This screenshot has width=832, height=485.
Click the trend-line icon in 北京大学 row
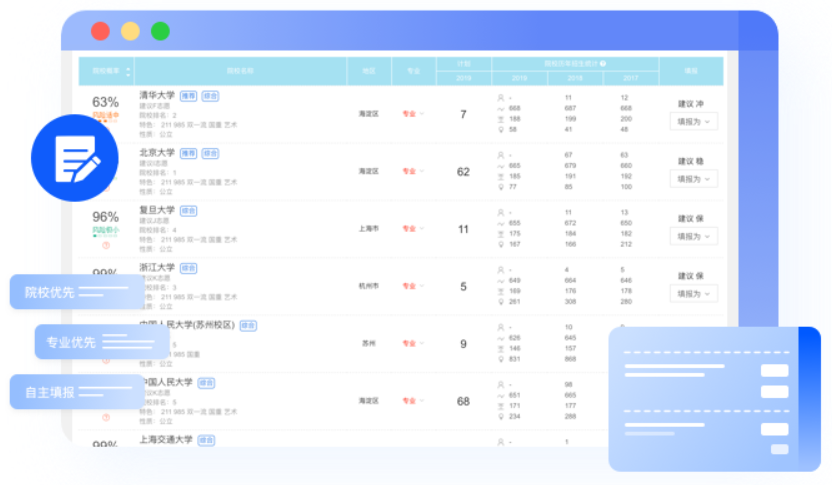pyautogui.click(x=500, y=166)
